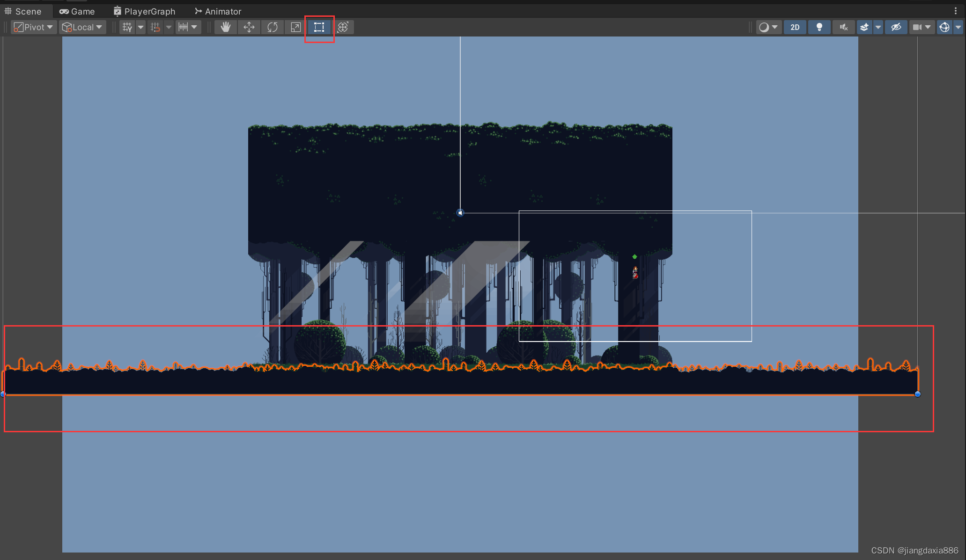Select the Rect tool
966x560 pixels.
[319, 27]
